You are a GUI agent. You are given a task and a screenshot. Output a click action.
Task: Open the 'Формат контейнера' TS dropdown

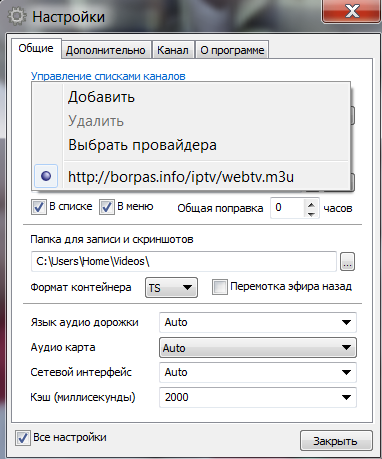(x=171, y=287)
